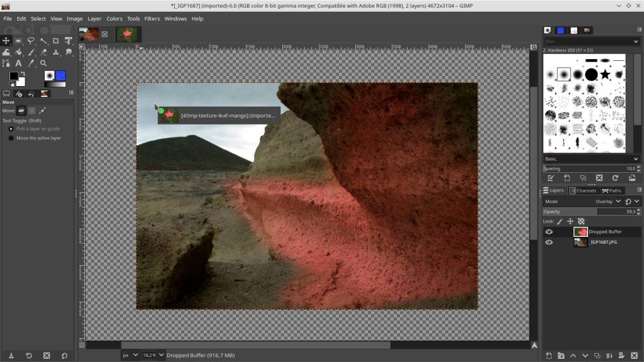Delete the selected layer

click(x=634, y=356)
